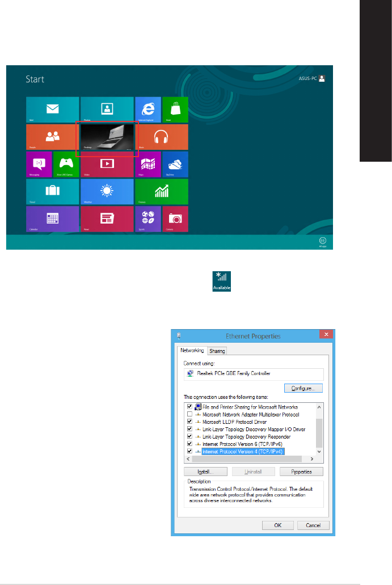Click the Available wireless network icon
392x585 pixels.
point(222,281)
